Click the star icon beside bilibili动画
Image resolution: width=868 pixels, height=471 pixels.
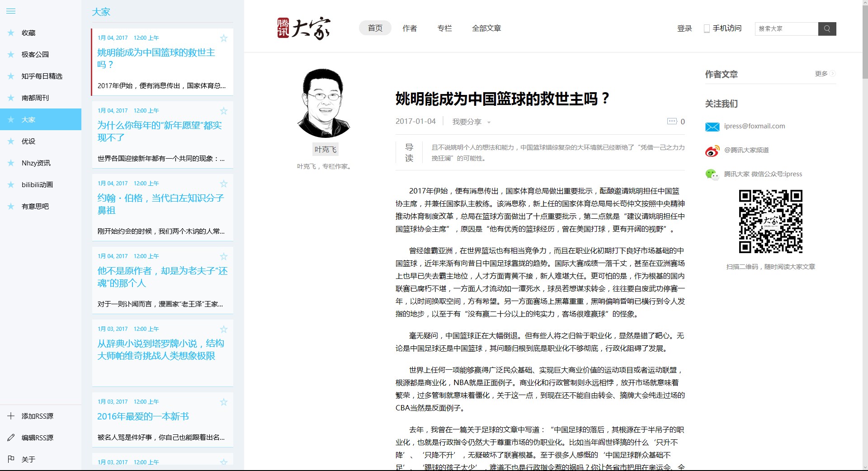tap(11, 184)
